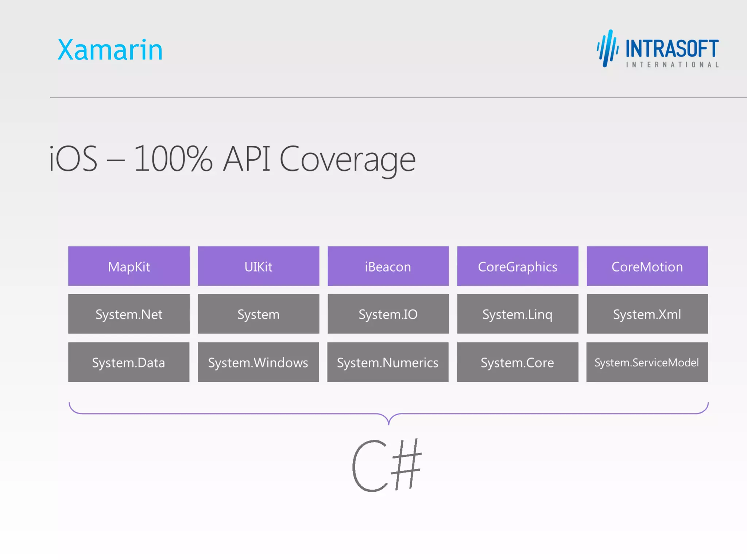747x560 pixels.
Task: Select the System.Data box
Action: pos(129,362)
